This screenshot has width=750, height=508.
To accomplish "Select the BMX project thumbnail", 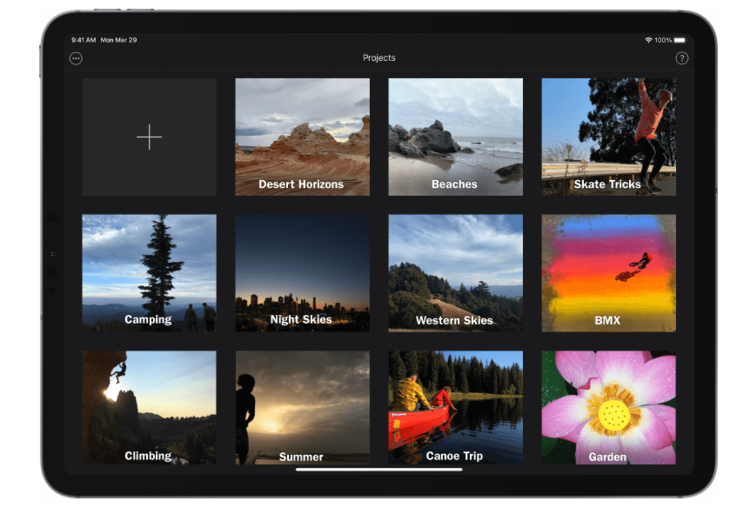I will pyautogui.click(x=608, y=273).
